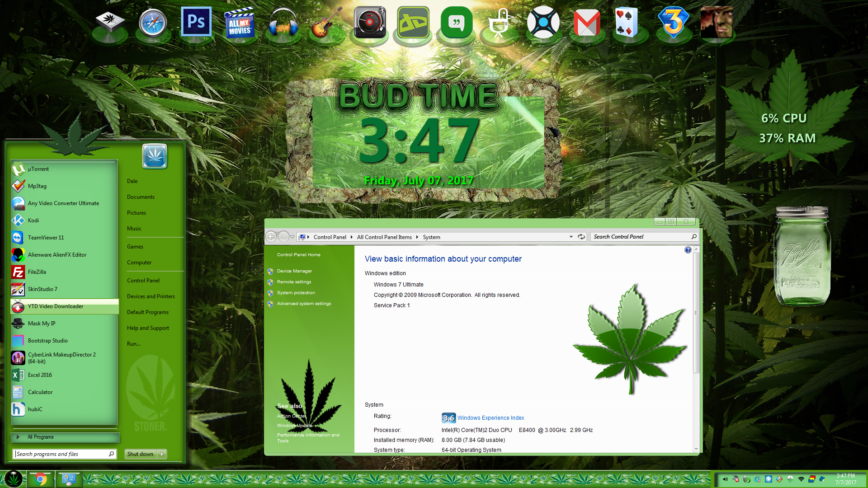This screenshot has height=488, width=868.
Task: Click the Search programs and files field
Action: pos(65,454)
